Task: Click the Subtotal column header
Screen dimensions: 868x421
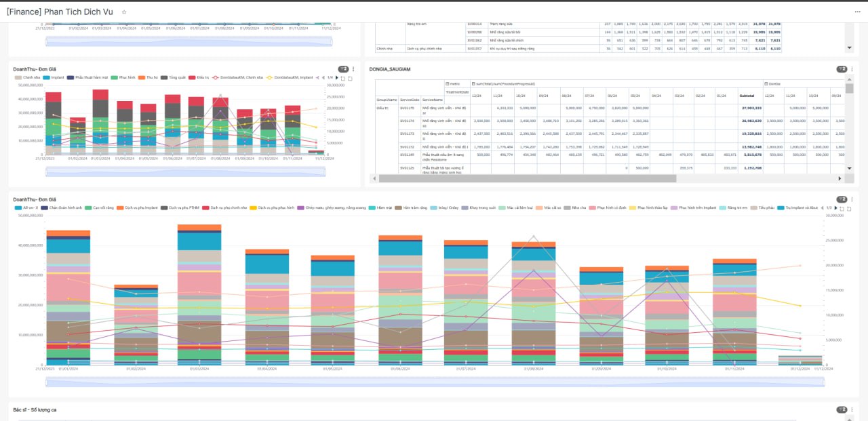Action: 747,96
